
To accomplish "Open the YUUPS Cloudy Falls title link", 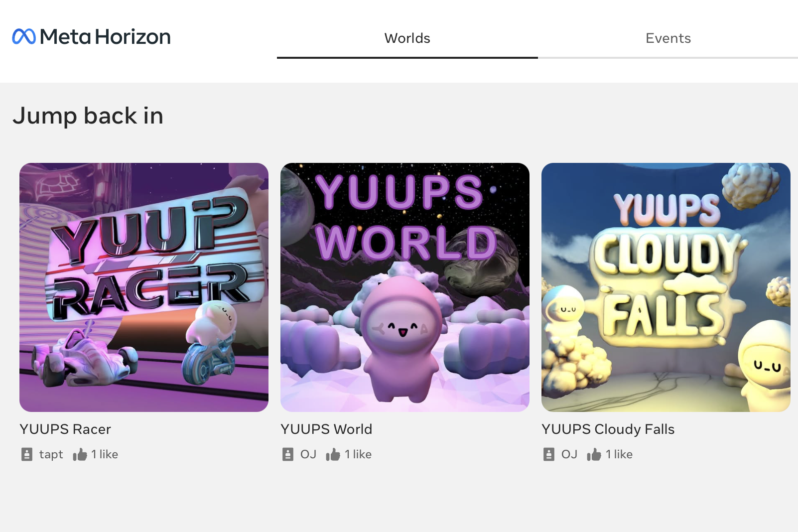I will click(x=608, y=429).
